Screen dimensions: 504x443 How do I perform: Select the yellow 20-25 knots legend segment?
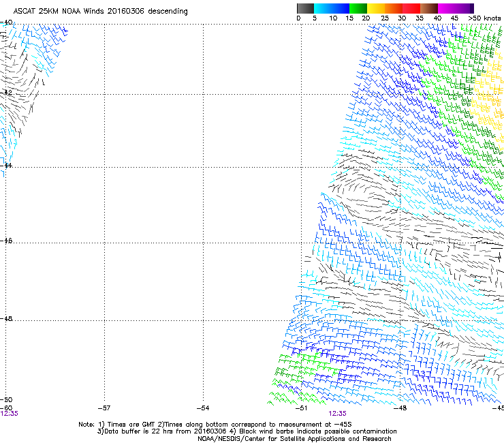point(376,8)
